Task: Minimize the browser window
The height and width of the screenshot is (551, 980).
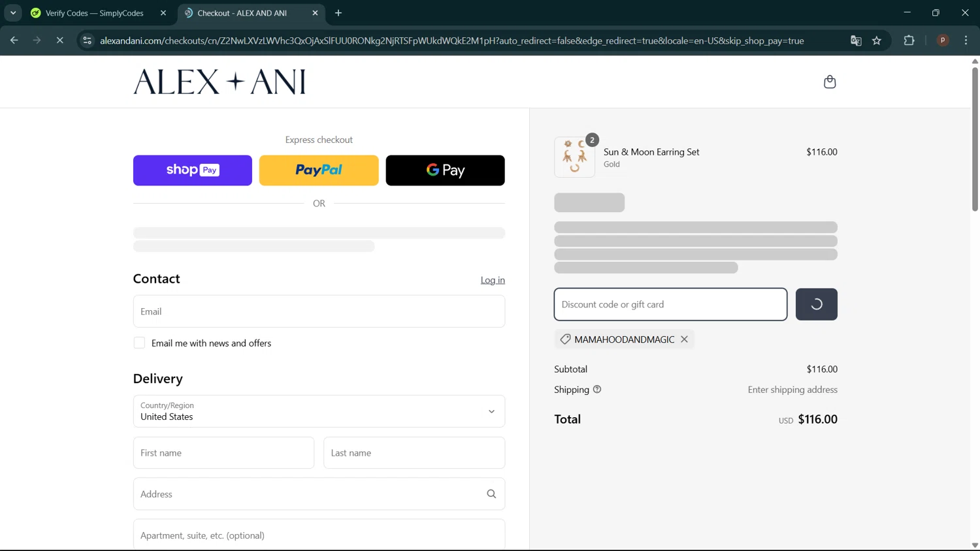Action: click(x=907, y=13)
